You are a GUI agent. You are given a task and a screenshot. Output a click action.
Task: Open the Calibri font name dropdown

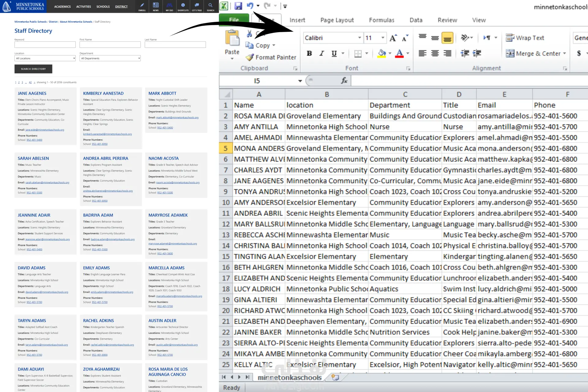pos(360,38)
